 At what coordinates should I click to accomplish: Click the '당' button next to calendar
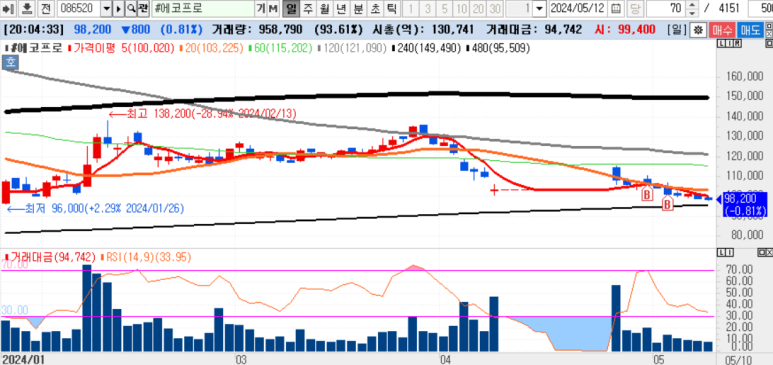pos(634,8)
